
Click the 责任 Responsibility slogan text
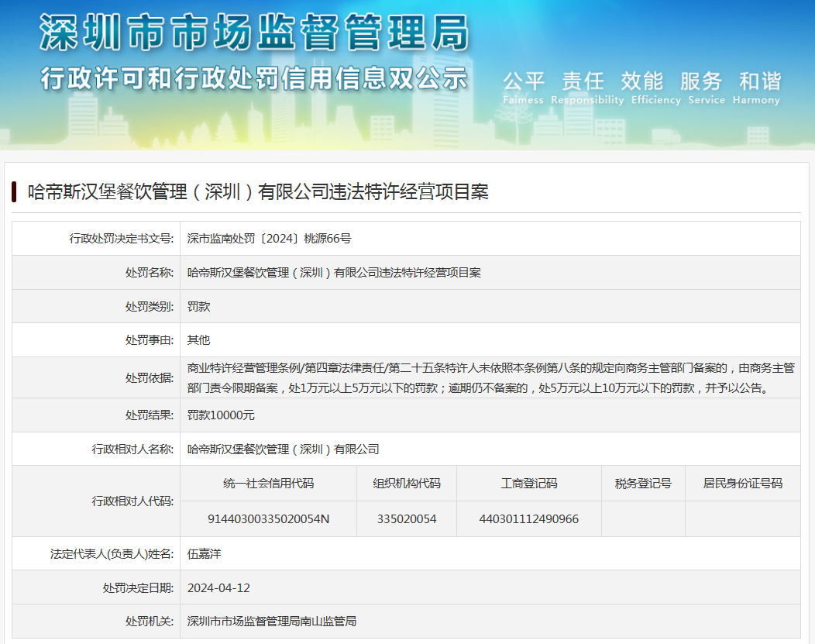pyautogui.click(x=587, y=88)
